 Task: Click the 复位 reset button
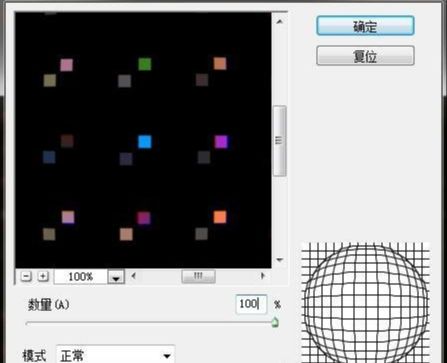click(365, 55)
